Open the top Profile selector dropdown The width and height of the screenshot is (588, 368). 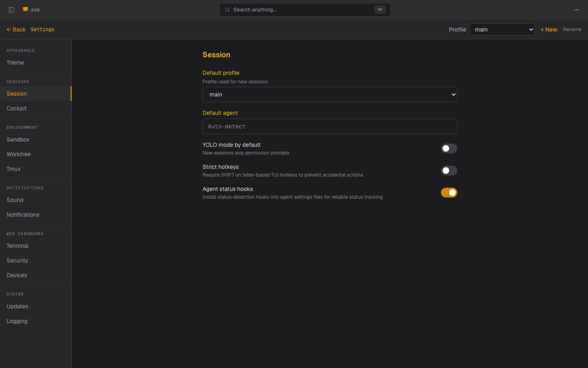tap(502, 29)
